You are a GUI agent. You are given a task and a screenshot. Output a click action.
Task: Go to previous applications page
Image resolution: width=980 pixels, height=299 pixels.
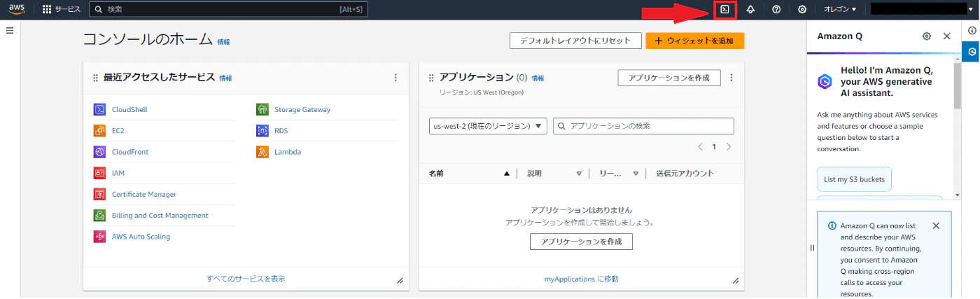(700, 147)
